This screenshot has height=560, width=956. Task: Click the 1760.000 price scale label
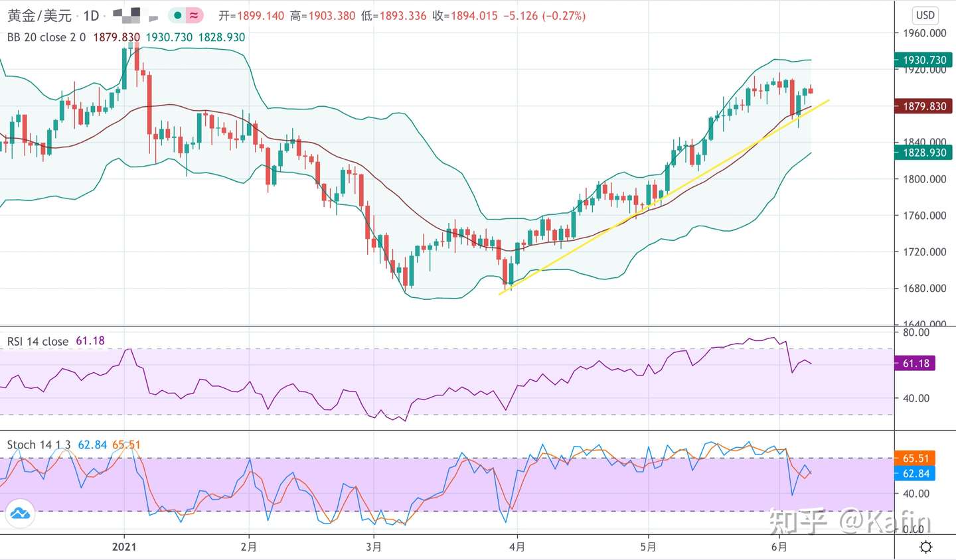point(924,216)
